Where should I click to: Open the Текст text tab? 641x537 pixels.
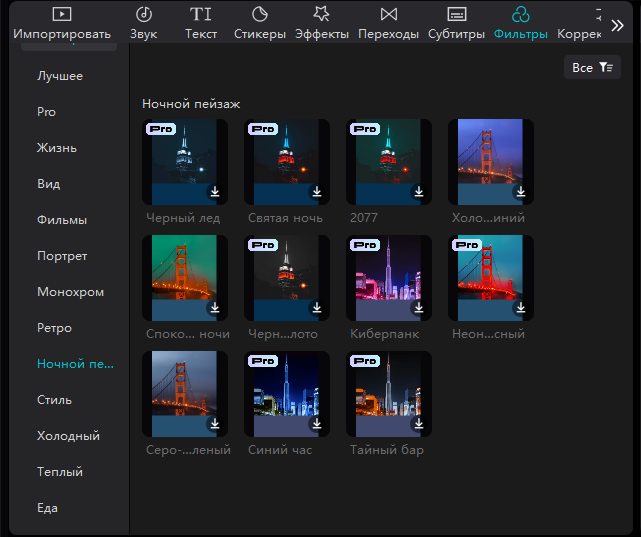[201, 23]
